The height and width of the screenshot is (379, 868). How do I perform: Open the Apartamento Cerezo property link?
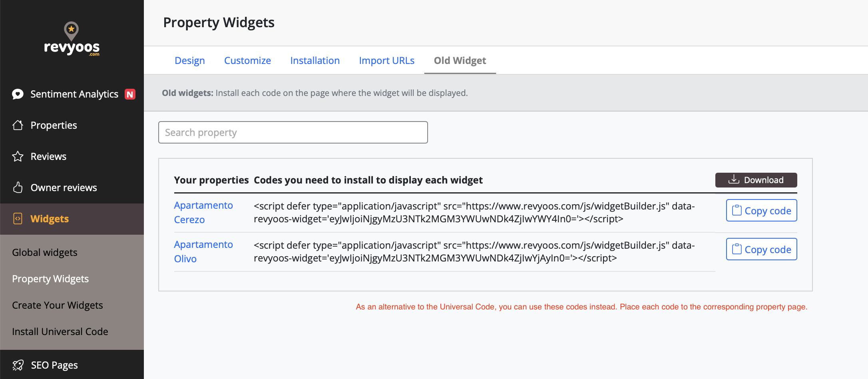pyautogui.click(x=203, y=212)
